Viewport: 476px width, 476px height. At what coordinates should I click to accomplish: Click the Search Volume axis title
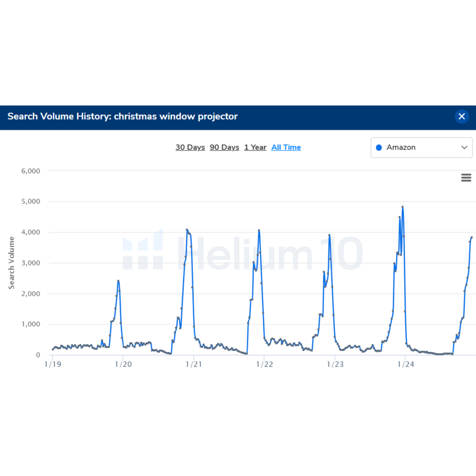[x=12, y=263]
